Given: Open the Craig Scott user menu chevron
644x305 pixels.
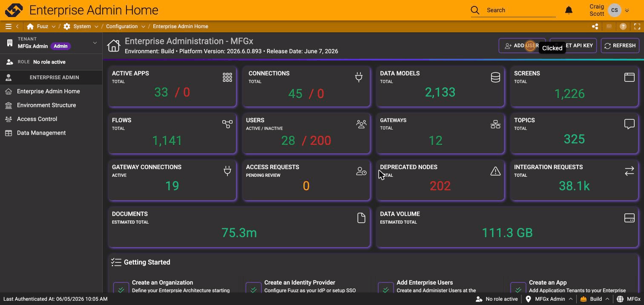Looking at the screenshot, I should [x=627, y=11].
